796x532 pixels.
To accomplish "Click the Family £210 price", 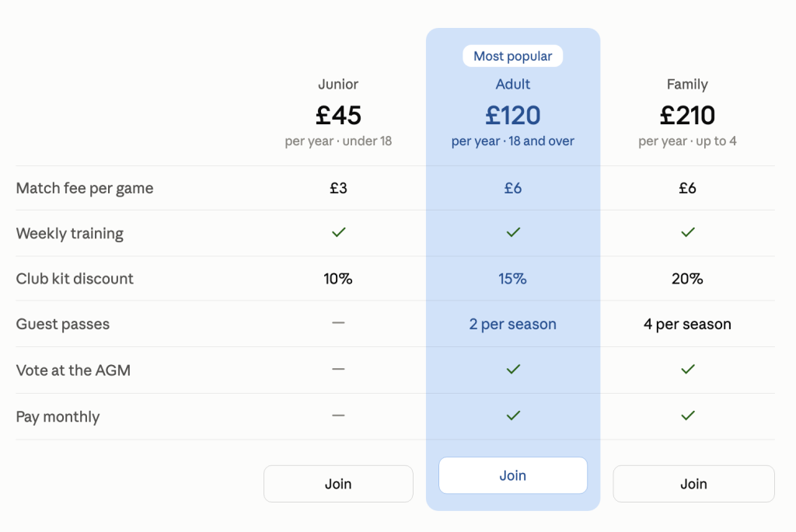I will click(687, 115).
